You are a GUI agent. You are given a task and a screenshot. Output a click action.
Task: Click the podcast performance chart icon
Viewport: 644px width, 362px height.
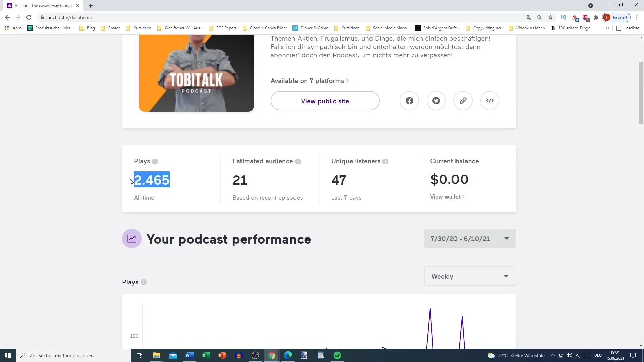(132, 239)
